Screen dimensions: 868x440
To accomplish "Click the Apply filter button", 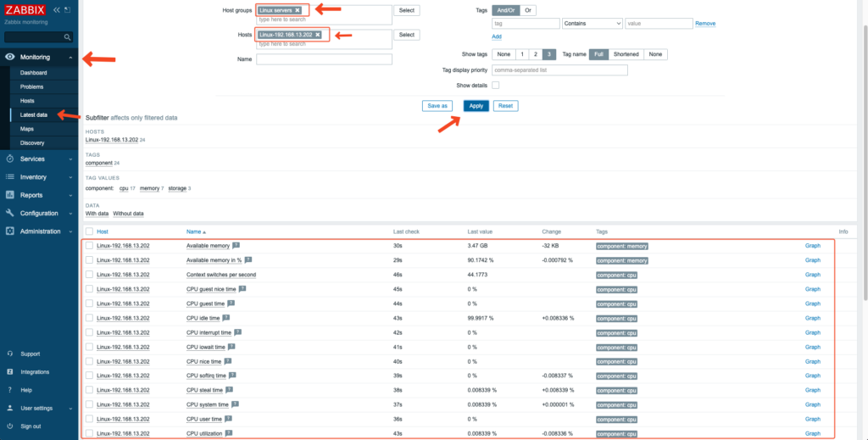I will tap(476, 106).
